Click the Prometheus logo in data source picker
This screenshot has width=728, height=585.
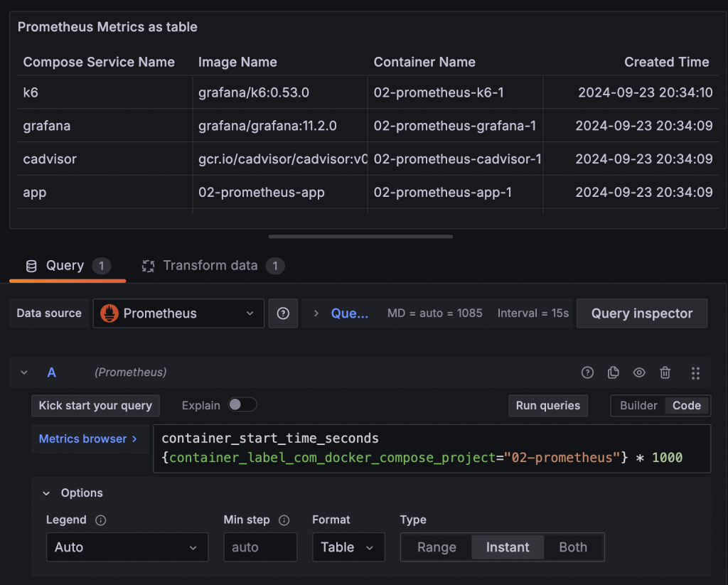tap(109, 313)
